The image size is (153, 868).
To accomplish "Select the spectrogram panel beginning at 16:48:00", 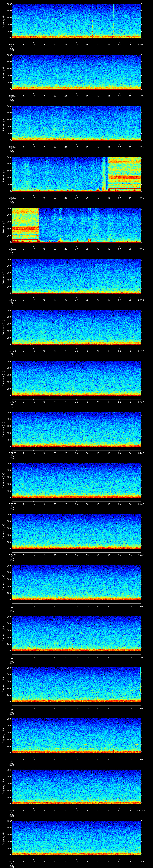I will point(76,225).
